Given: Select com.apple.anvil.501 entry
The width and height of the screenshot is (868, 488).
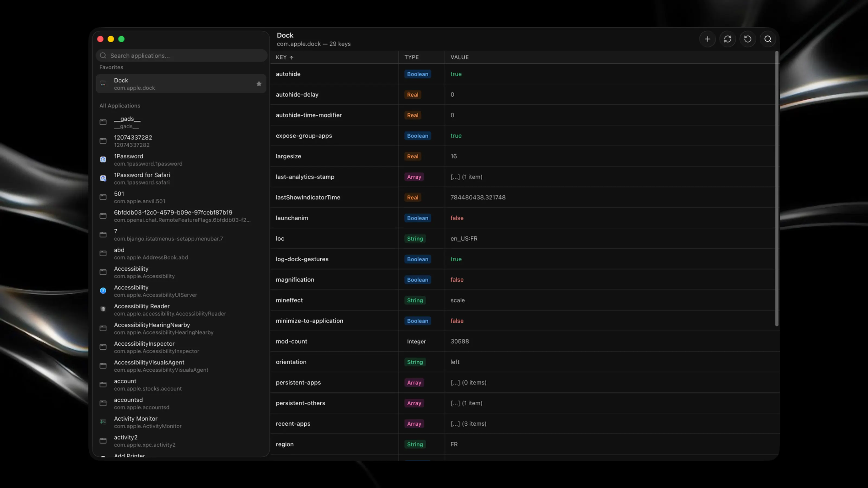Looking at the screenshot, I should (181, 197).
